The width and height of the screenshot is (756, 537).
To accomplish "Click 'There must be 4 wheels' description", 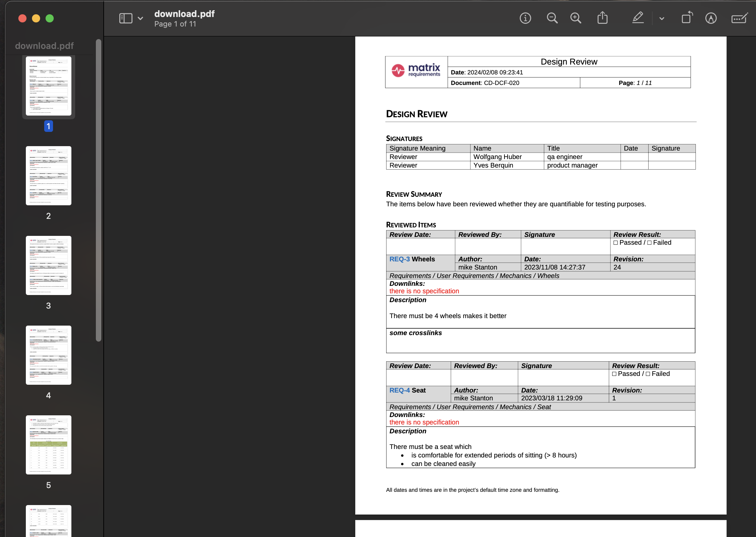I will [448, 316].
